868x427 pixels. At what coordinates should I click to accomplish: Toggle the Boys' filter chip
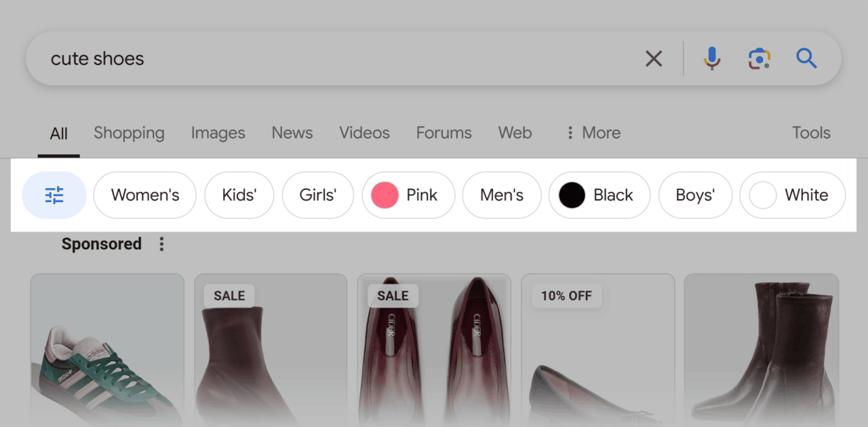point(695,195)
